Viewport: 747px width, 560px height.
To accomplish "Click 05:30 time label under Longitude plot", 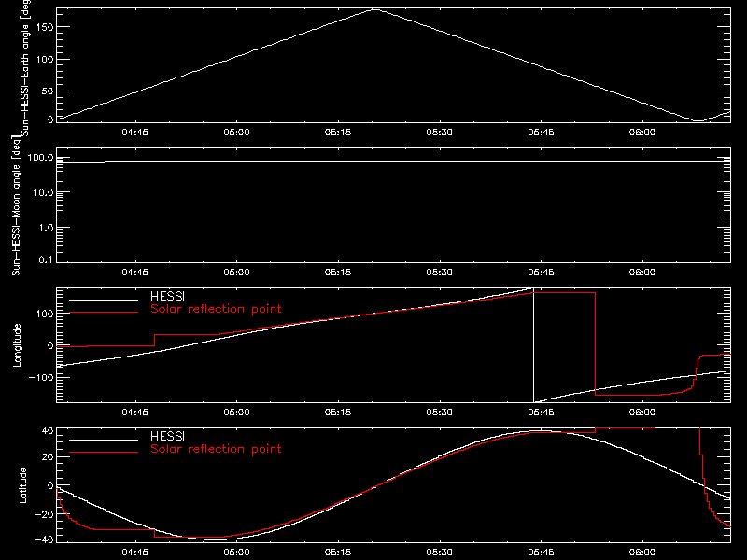I will click(439, 413).
